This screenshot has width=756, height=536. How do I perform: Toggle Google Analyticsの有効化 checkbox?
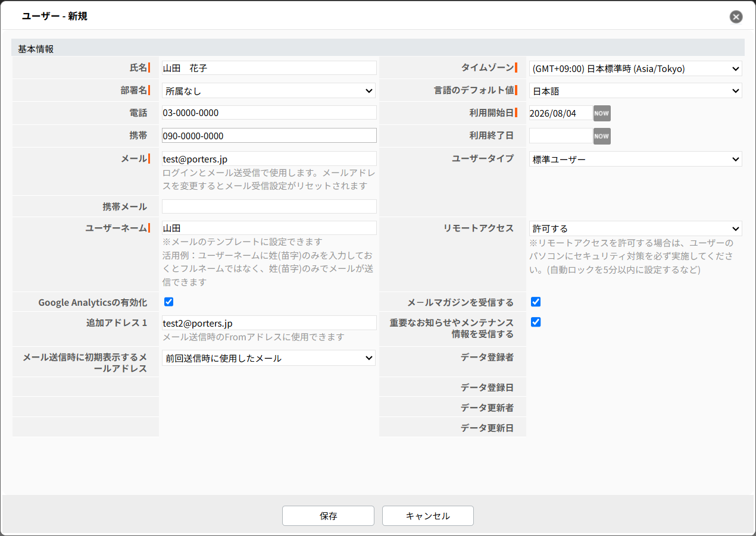pyautogui.click(x=168, y=302)
